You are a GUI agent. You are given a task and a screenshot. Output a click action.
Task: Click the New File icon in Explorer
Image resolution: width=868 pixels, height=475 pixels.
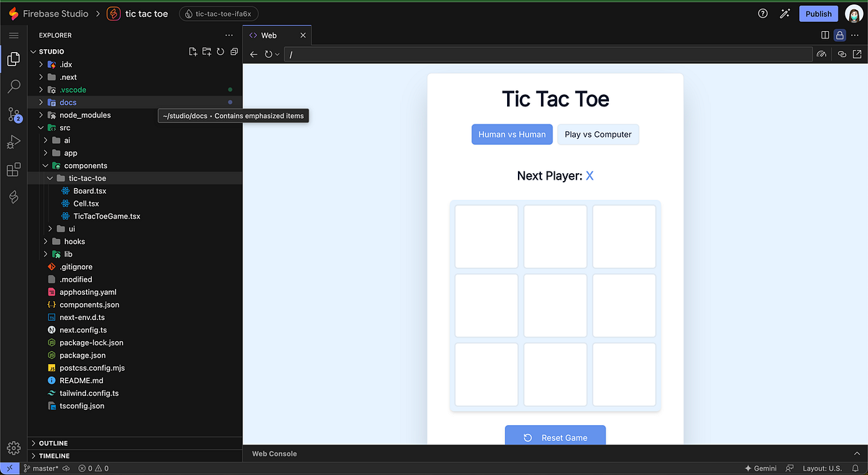pos(192,51)
